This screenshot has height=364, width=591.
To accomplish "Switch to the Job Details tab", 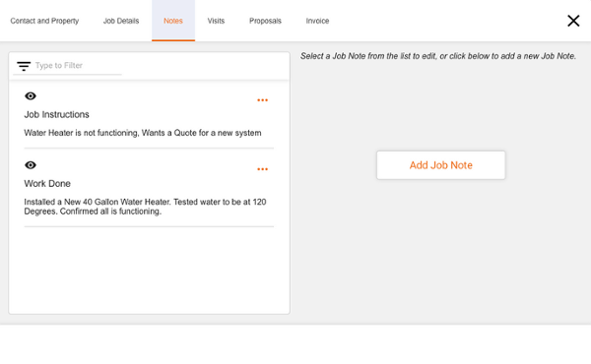I will click(121, 21).
